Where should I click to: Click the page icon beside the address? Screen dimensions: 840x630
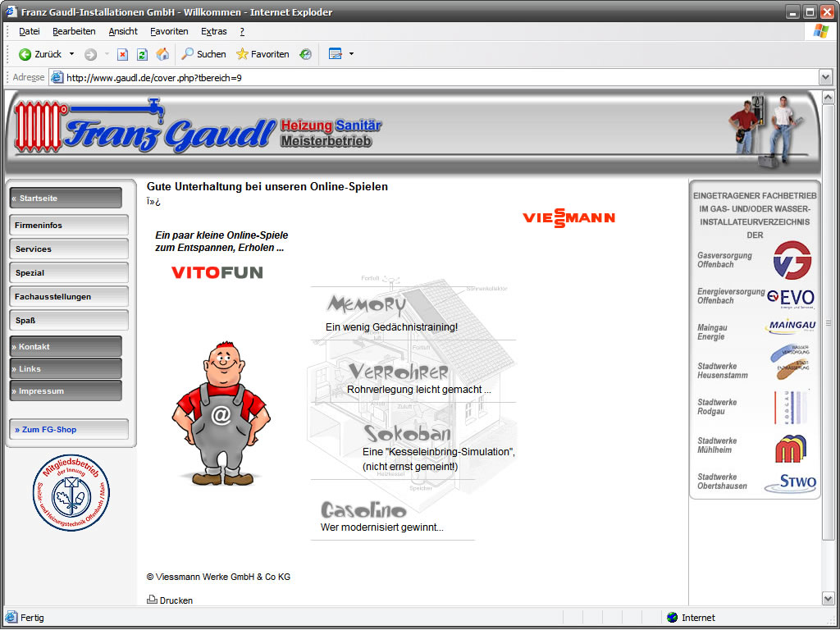(x=57, y=78)
